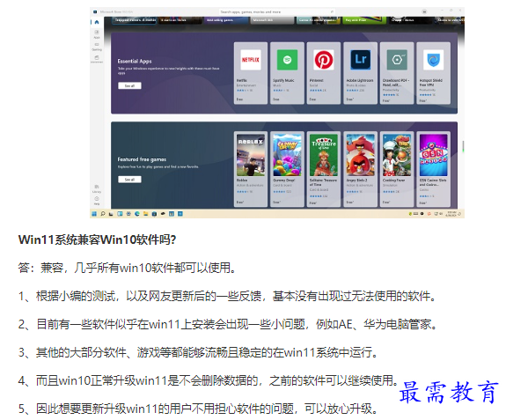
Task: Click the Store window vertical scrollbar
Action: point(463,146)
